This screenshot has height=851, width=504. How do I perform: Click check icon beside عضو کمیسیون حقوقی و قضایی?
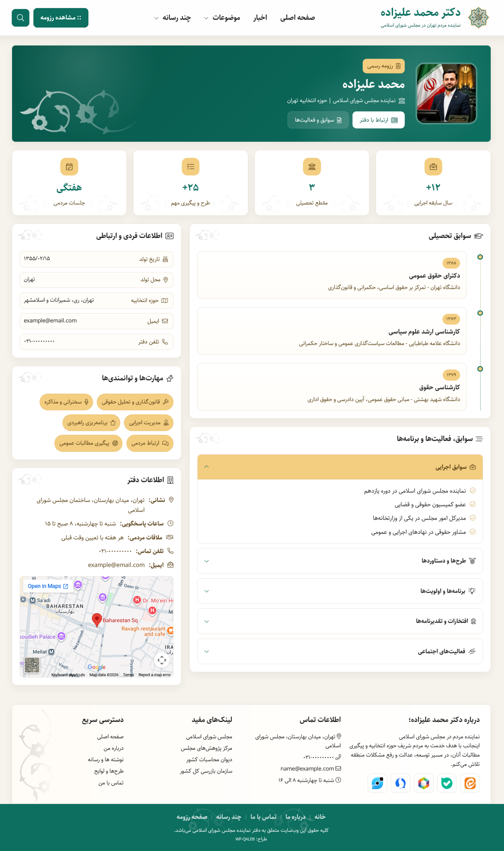point(472,505)
